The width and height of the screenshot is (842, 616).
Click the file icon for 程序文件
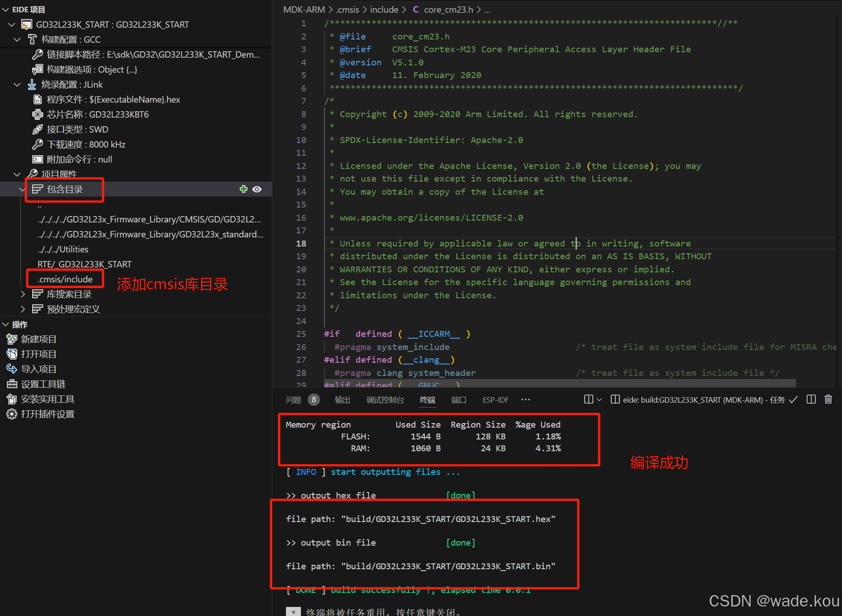tap(38, 99)
